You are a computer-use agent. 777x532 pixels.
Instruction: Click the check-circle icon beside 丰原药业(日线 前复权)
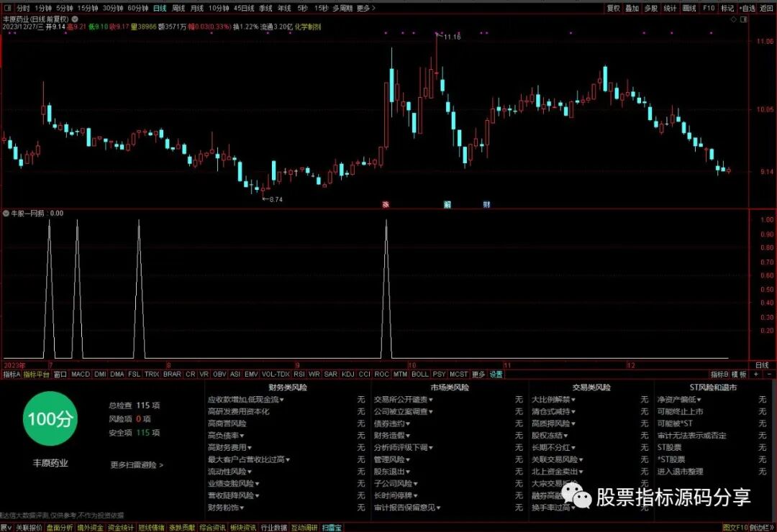(x=75, y=19)
